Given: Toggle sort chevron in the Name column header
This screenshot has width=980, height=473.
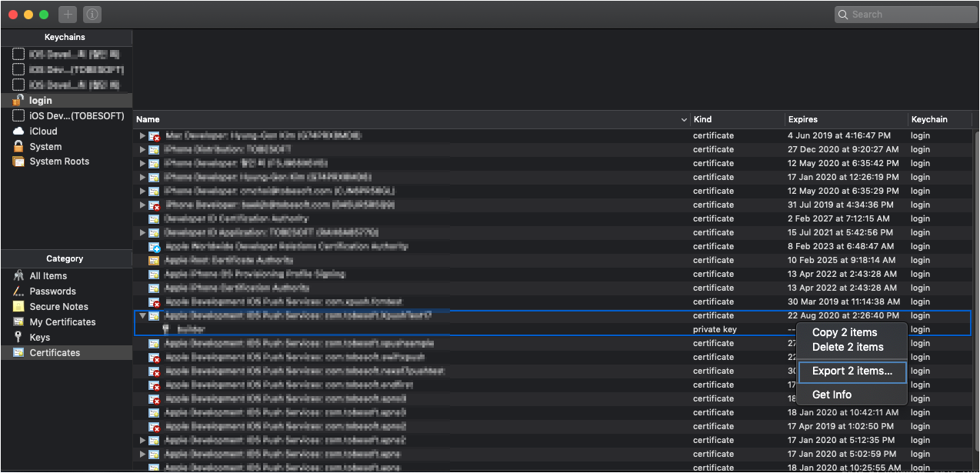Looking at the screenshot, I should [x=684, y=120].
